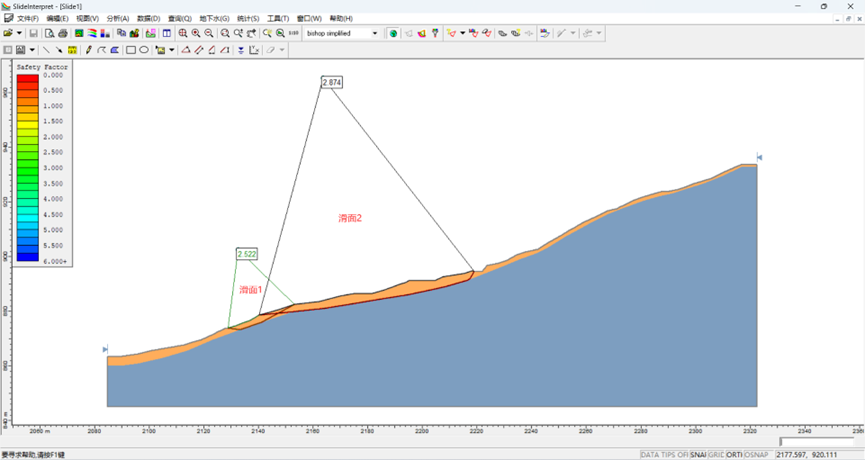Image resolution: width=865 pixels, height=460 pixels.
Task: Click the red label 滑面2
Action: pyautogui.click(x=350, y=218)
